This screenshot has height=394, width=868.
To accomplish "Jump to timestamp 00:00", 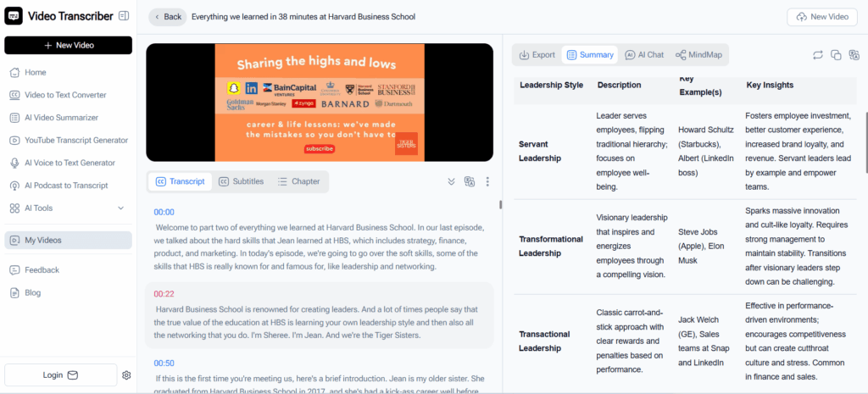I will coord(164,212).
